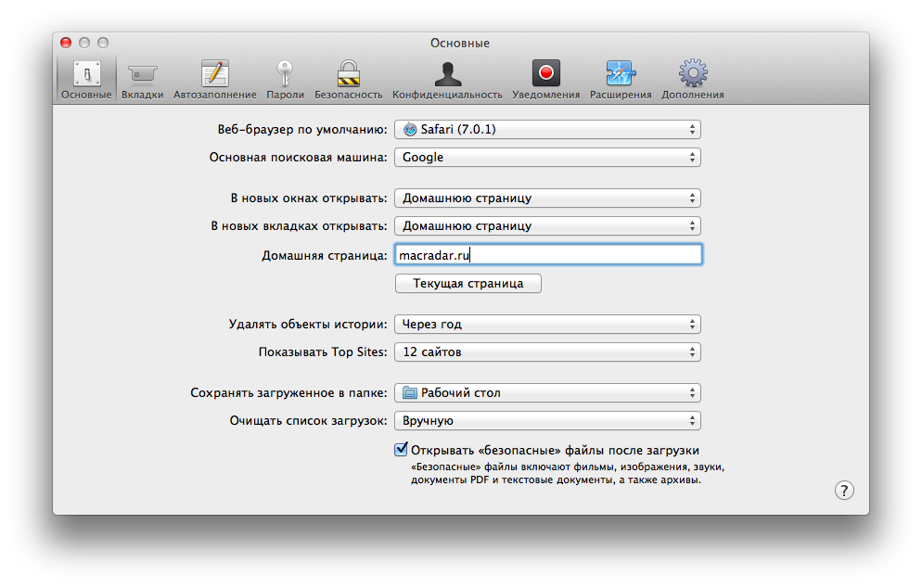
Task: Open the Дополнения gear icon
Action: point(692,74)
